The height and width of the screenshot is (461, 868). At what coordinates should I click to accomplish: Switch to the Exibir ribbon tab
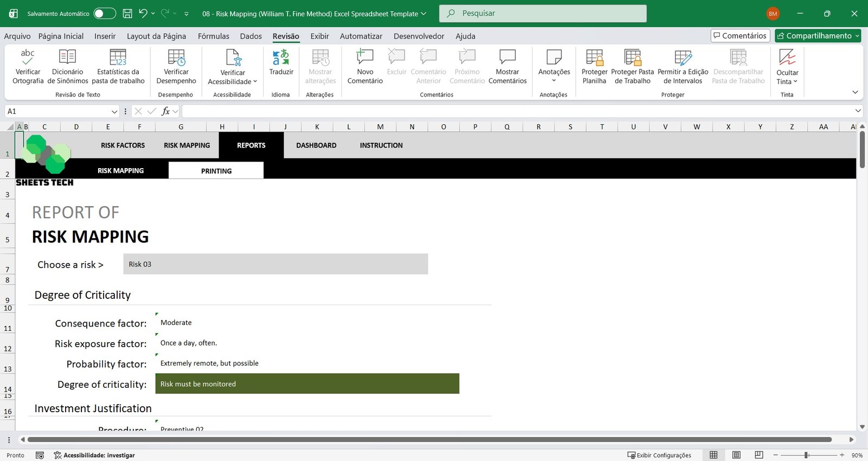(x=320, y=36)
